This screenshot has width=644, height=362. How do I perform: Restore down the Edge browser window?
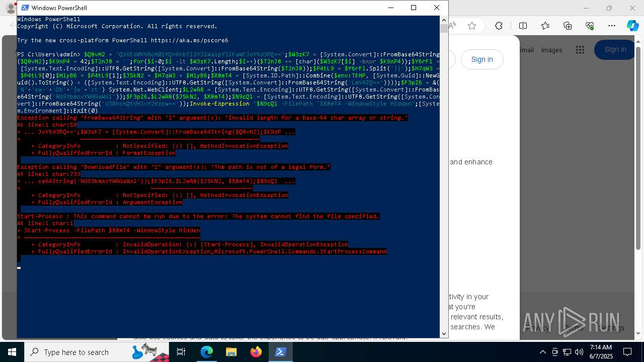pyautogui.click(x=609, y=8)
